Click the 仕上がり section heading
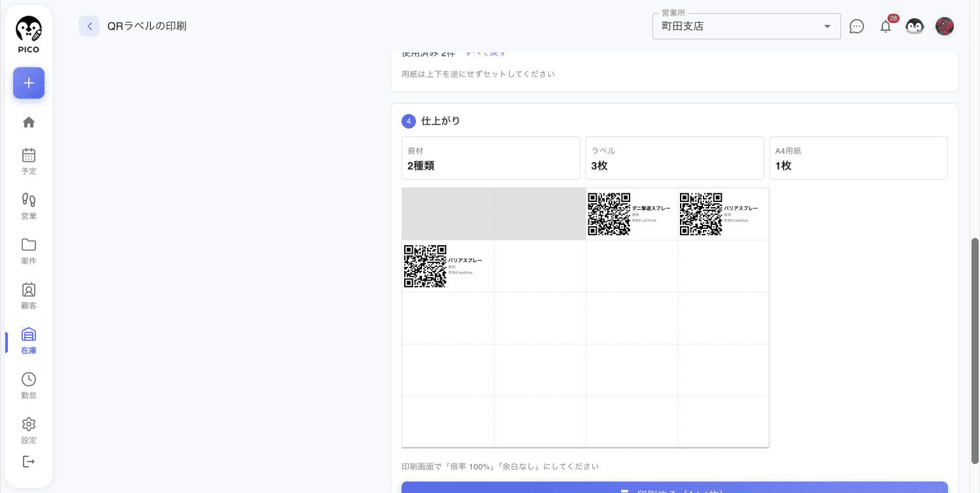Screen dimensions: 980x493 441,121
